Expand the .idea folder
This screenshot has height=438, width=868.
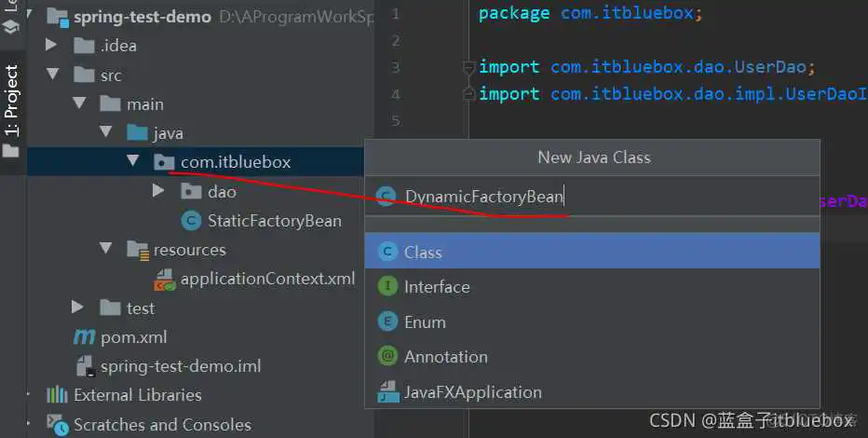click(52, 46)
